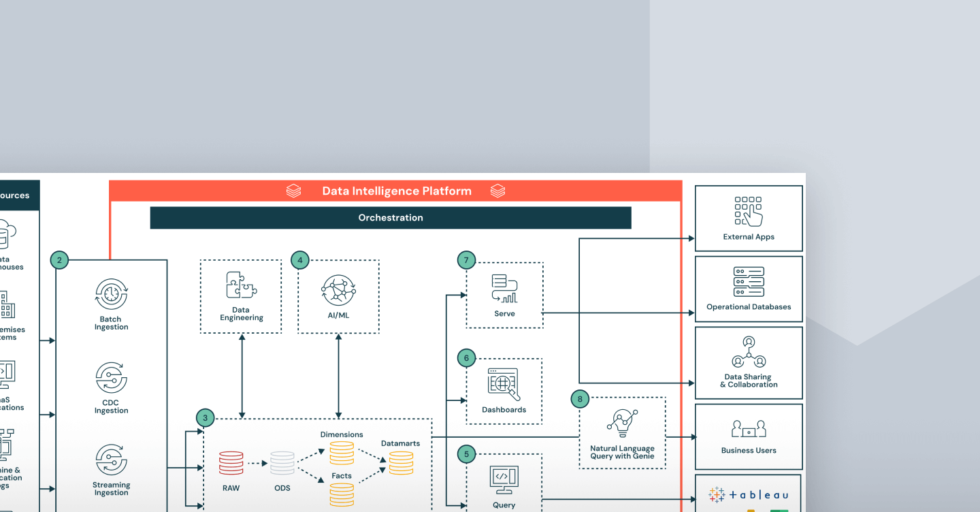Click the orange Datamarts database icon
Image resolution: width=980 pixels, height=512 pixels.
coord(401,463)
